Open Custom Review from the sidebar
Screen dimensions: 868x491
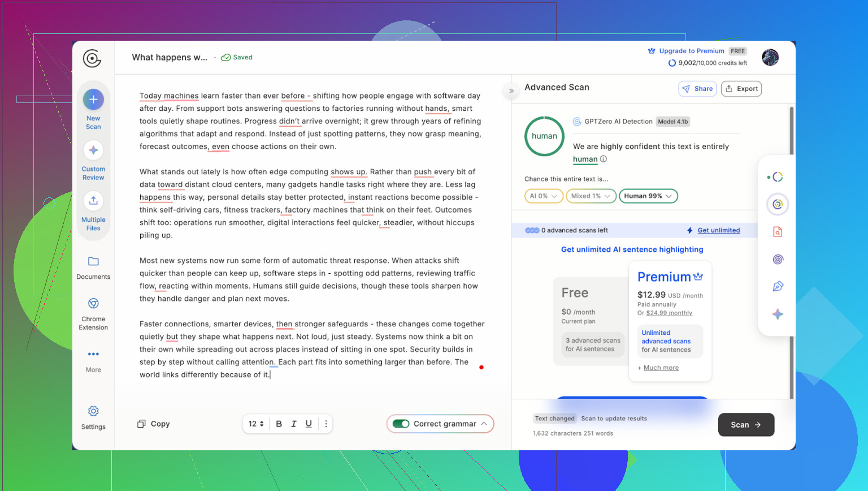[93, 150]
